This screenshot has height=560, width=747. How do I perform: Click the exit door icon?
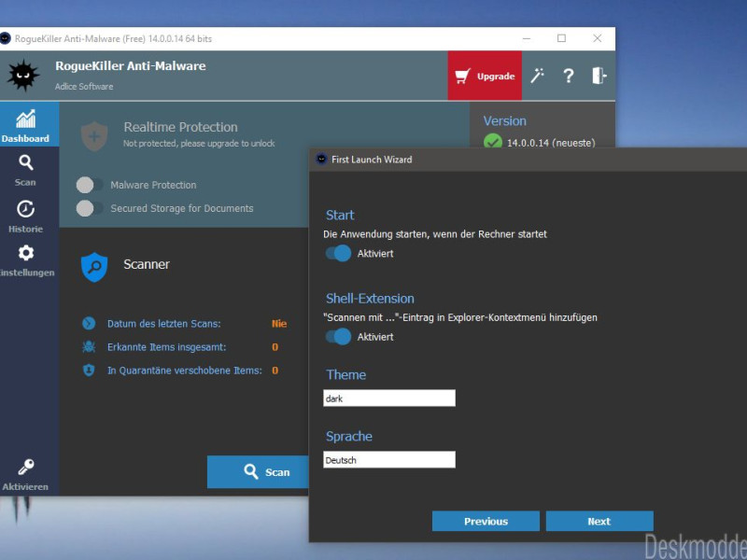[599, 76]
